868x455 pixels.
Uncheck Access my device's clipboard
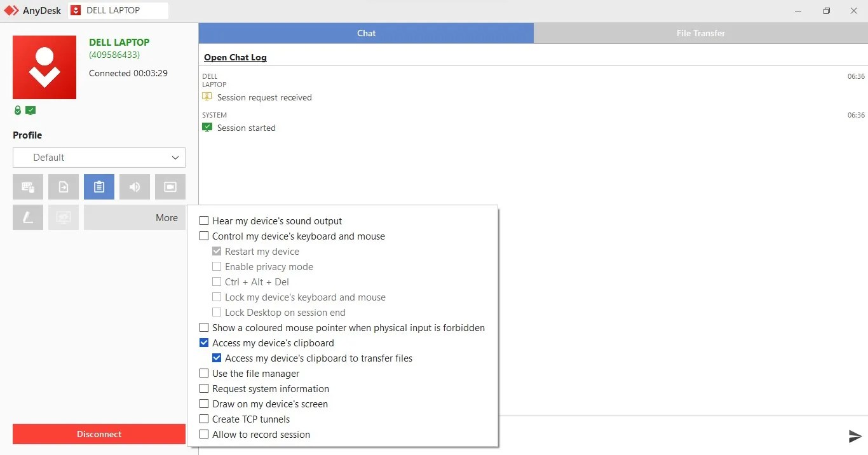204,343
